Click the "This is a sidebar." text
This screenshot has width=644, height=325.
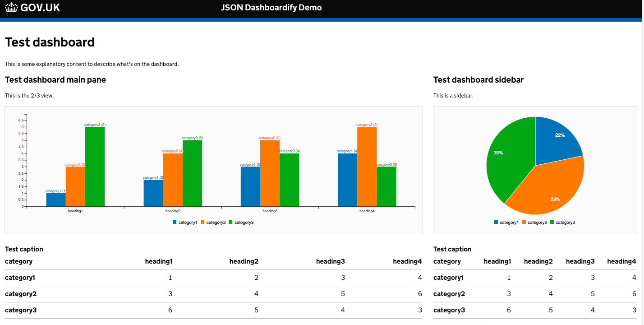(x=453, y=96)
